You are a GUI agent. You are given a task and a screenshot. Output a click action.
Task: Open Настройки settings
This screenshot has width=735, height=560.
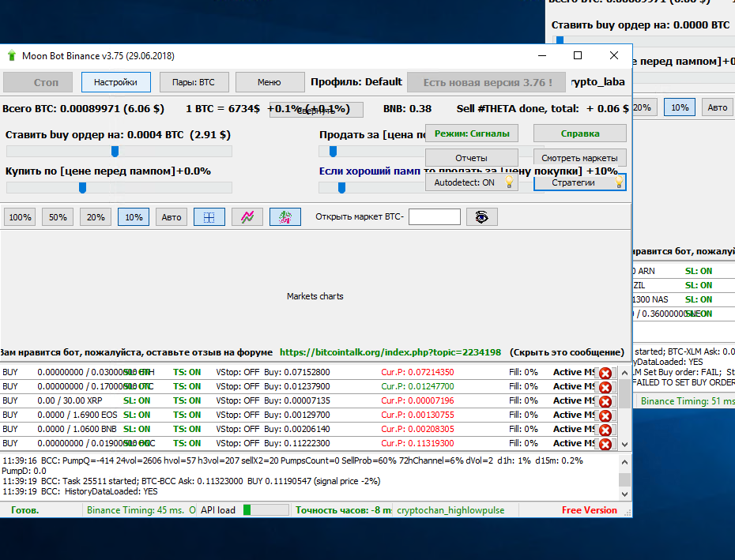(115, 82)
